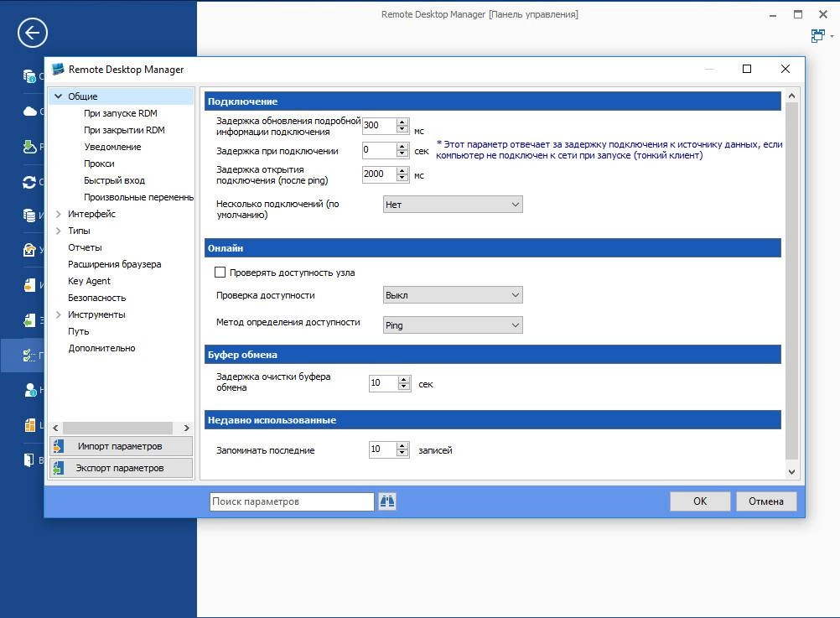Click in Поиск параметров search field
Image resolution: width=840 pixels, height=618 pixels.
tap(292, 501)
